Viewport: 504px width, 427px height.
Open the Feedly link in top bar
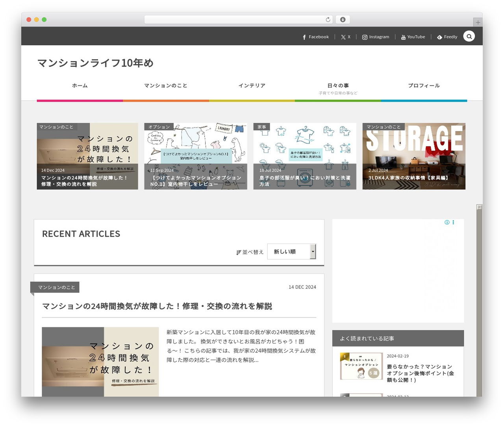coord(447,37)
